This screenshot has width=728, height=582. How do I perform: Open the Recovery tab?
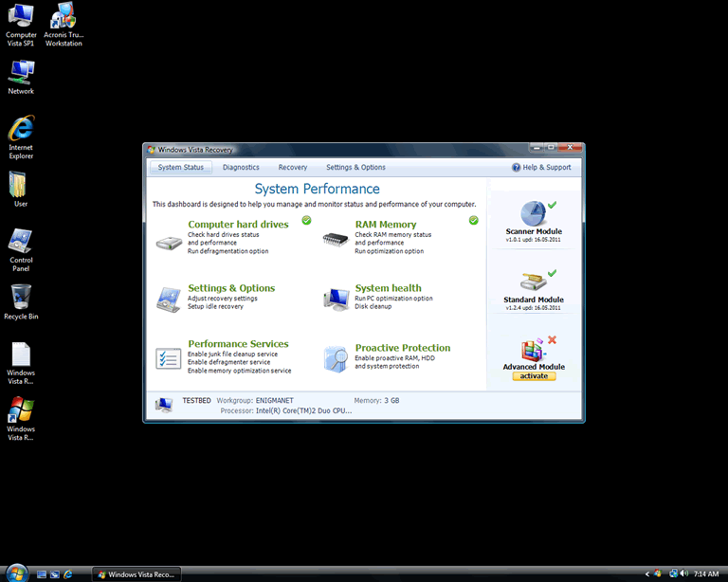click(x=292, y=168)
